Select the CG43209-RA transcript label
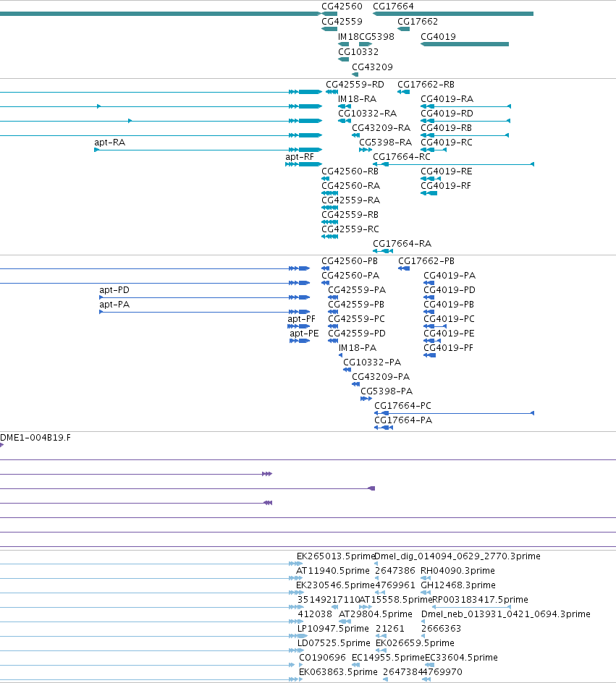The image size is (616, 683). tap(381, 128)
